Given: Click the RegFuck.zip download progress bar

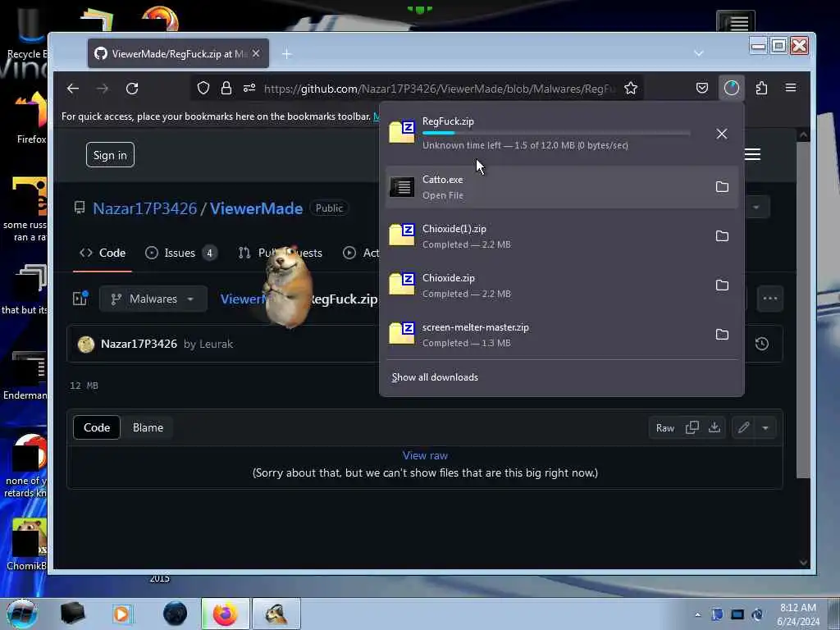Looking at the screenshot, I should click(556, 133).
